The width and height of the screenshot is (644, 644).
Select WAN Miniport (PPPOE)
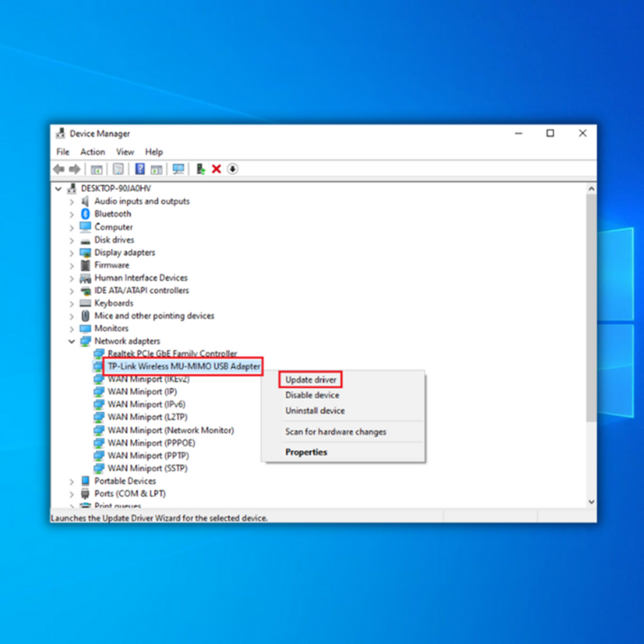tap(151, 443)
